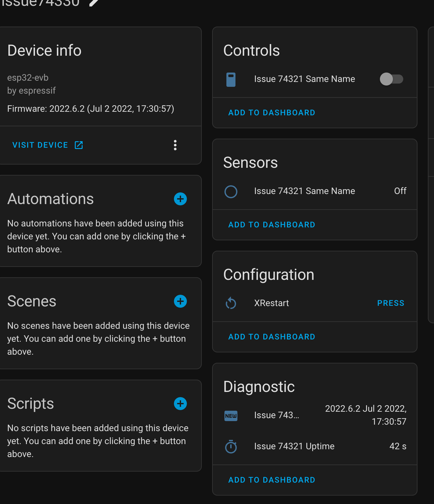Add a new script with the plus icon
Image resolution: width=434 pixels, height=504 pixels.
(x=180, y=404)
